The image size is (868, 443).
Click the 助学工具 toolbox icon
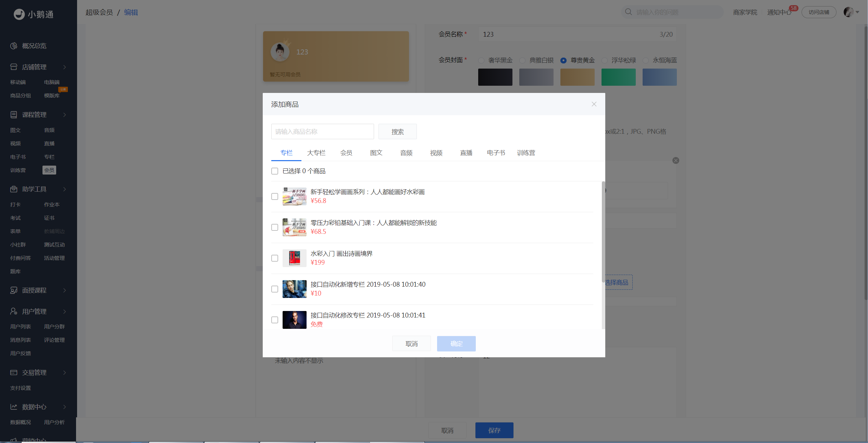pyautogui.click(x=14, y=189)
